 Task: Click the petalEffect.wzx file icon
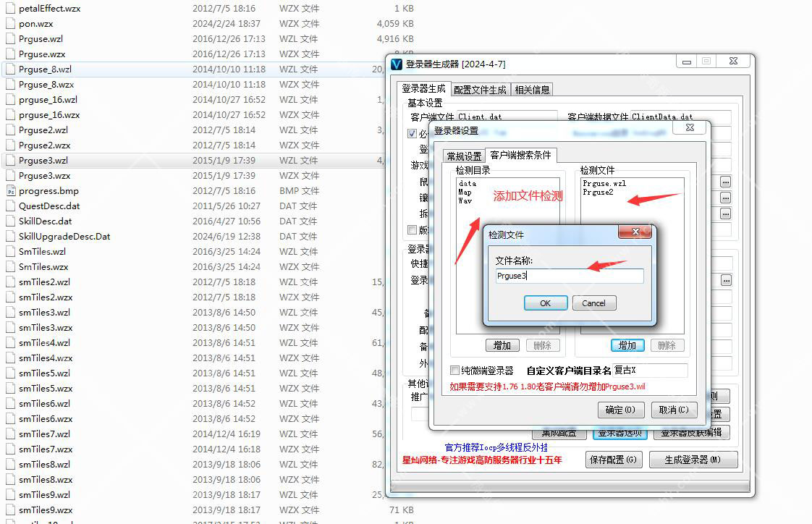(11, 8)
